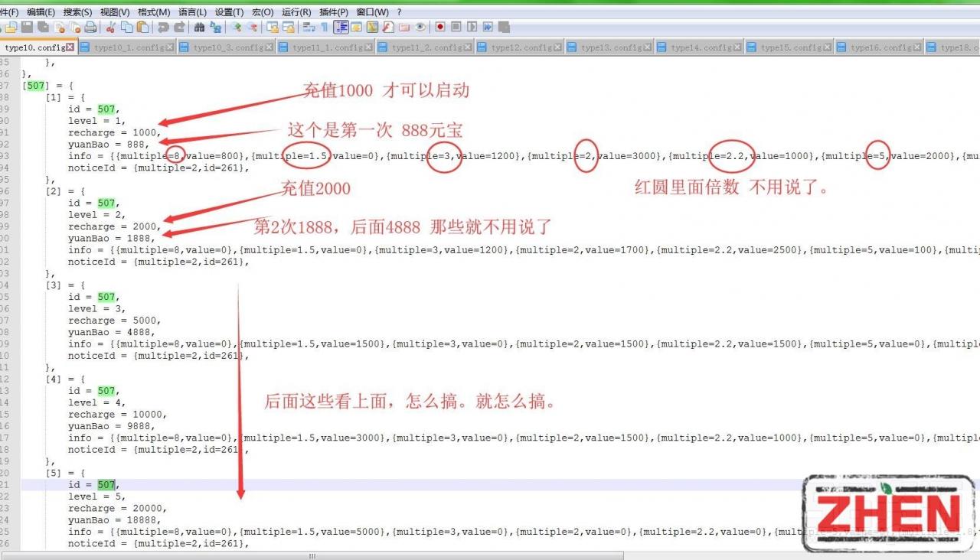Click the Close All toolbar icon

pyautogui.click(x=75, y=27)
